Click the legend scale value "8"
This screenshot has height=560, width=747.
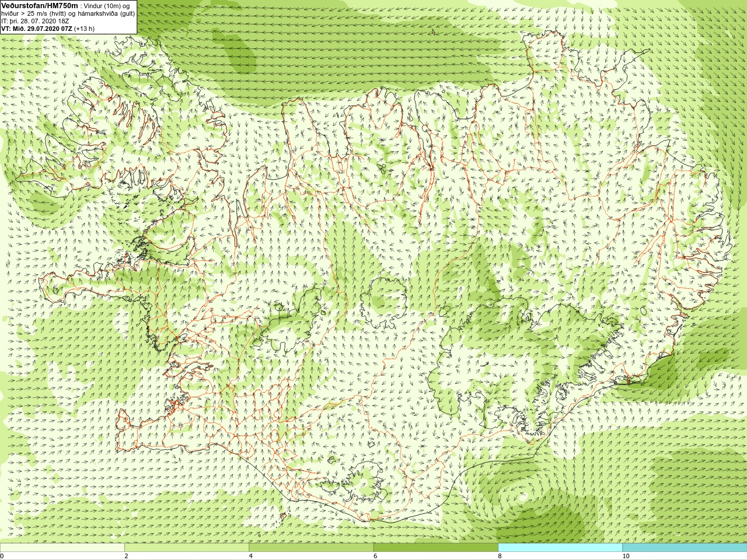tap(499, 556)
